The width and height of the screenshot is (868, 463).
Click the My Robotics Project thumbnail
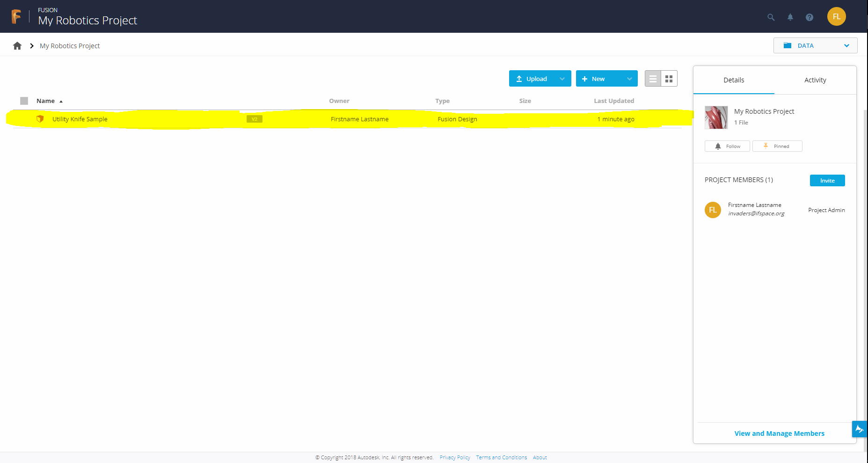tap(716, 118)
